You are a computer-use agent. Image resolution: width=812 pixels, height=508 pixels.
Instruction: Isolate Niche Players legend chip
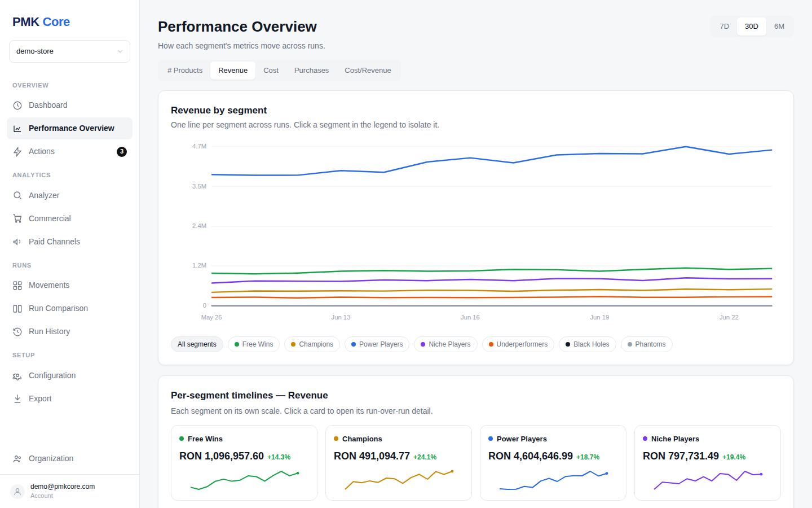tap(446, 344)
